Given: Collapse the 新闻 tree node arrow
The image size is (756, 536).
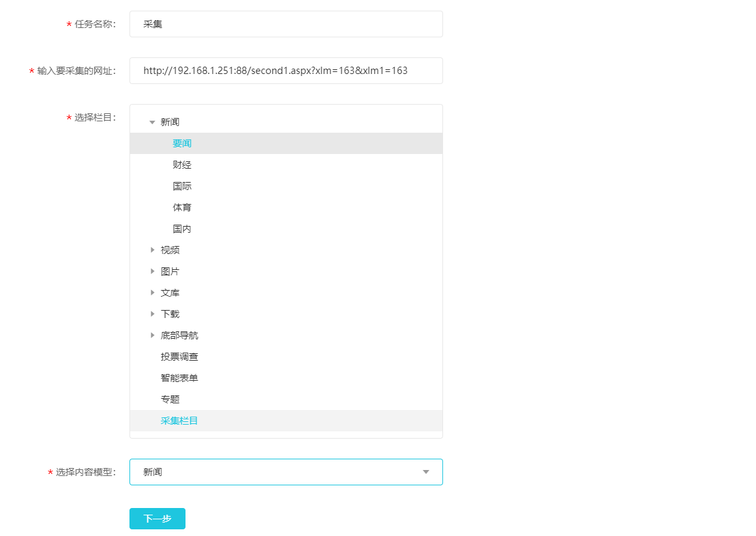Looking at the screenshot, I should tap(152, 122).
